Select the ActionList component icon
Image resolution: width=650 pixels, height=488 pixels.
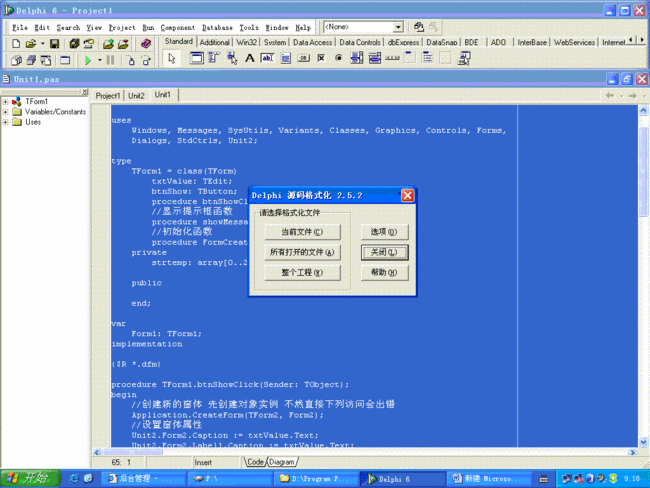(x=464, y=58)
